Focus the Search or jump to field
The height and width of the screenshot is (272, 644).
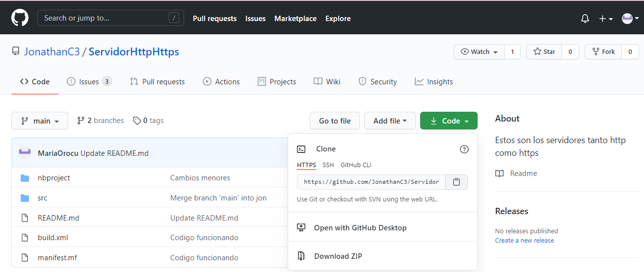[x=110, y=18]
